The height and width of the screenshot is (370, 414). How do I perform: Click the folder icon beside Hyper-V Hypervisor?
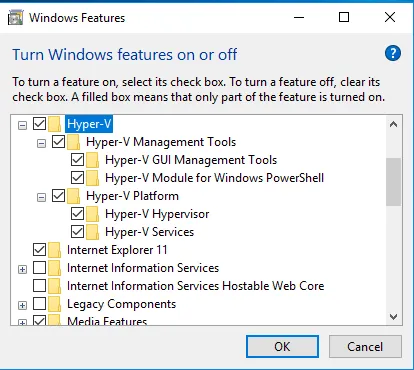pyautogui.click(x=93, y=214)
